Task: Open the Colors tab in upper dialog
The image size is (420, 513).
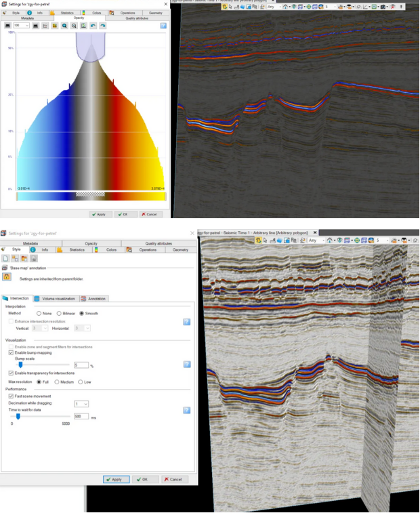Action: coord(94,13)
